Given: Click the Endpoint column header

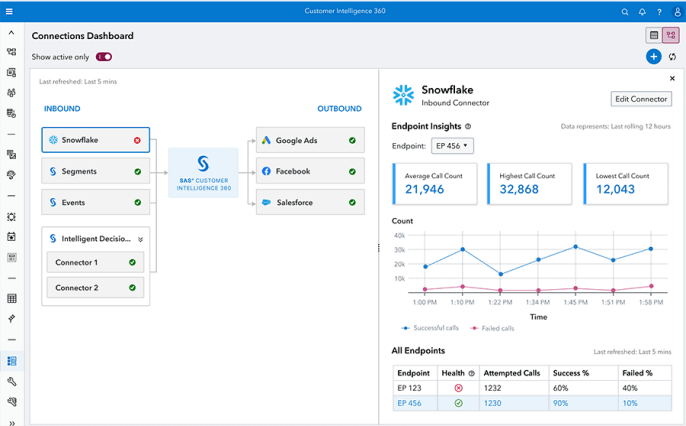Looking at the screenshot, I should click(x=413, y=373).
